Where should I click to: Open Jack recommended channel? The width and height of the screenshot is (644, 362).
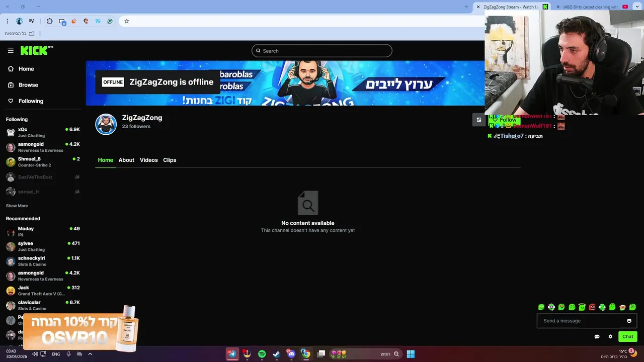pos(43,291)
